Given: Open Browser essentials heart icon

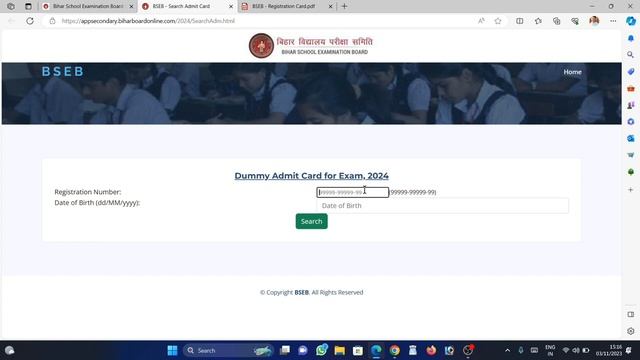Looking at the screenshot, I should 575,21.
